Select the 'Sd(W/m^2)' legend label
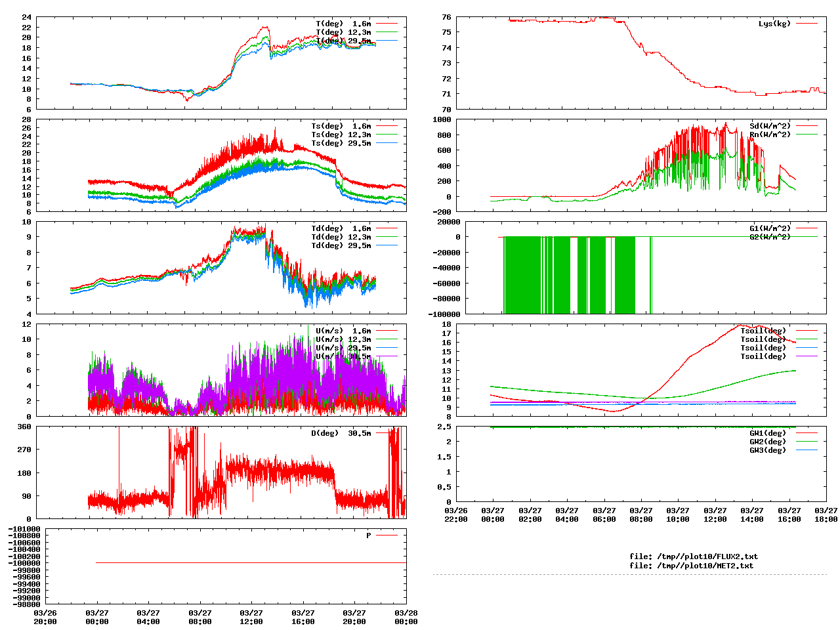This screenshot has width=840, height=630. (x=770, y=126)
